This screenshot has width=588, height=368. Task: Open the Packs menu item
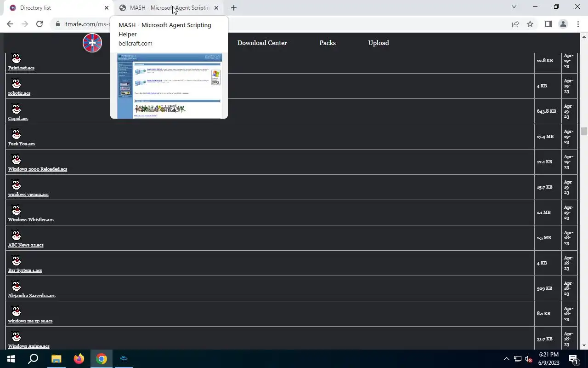coord(328,43)
